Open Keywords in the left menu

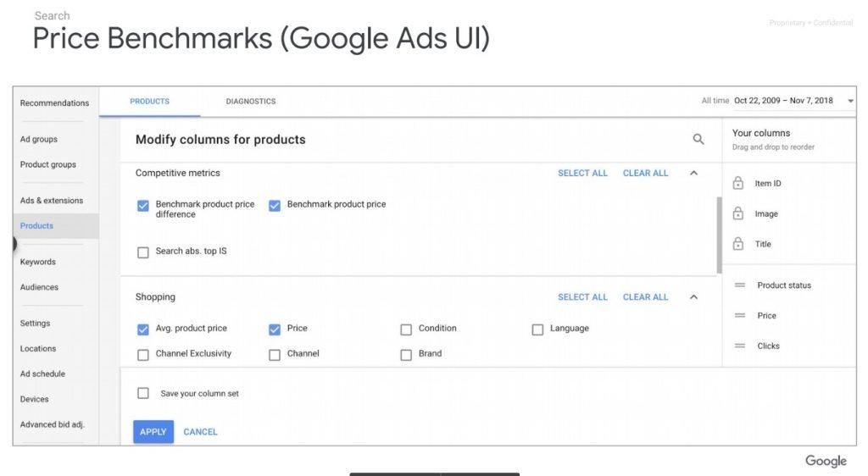pyautogui.click(x=38, y=262)
